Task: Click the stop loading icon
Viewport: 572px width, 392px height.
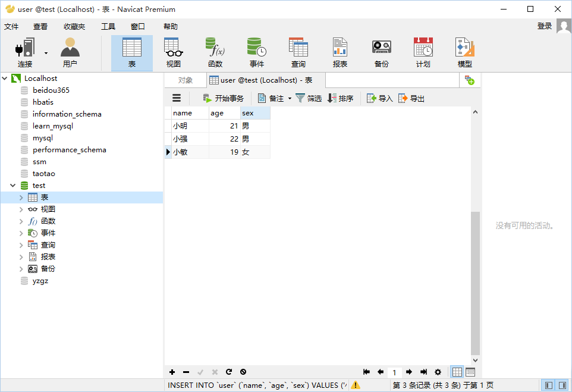Action: point(243,372)
